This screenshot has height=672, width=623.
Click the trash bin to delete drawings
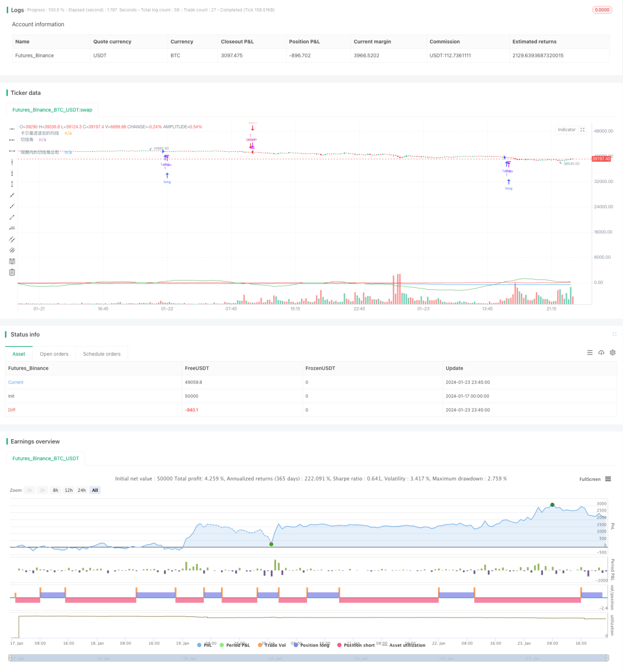click(x=12, y=272)
